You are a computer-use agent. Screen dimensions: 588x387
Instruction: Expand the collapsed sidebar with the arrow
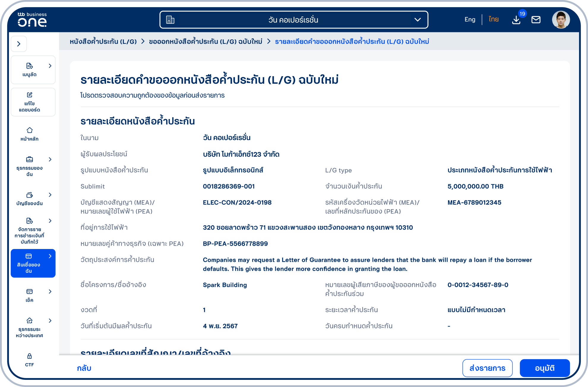pyautogui.click(x=19, y=44)
